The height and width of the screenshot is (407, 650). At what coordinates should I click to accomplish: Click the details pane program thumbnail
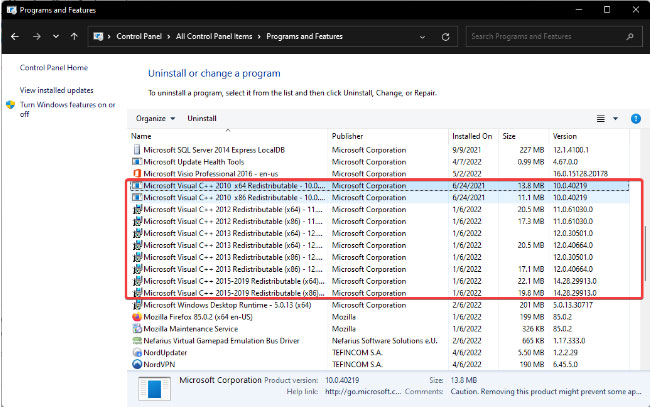154,389
